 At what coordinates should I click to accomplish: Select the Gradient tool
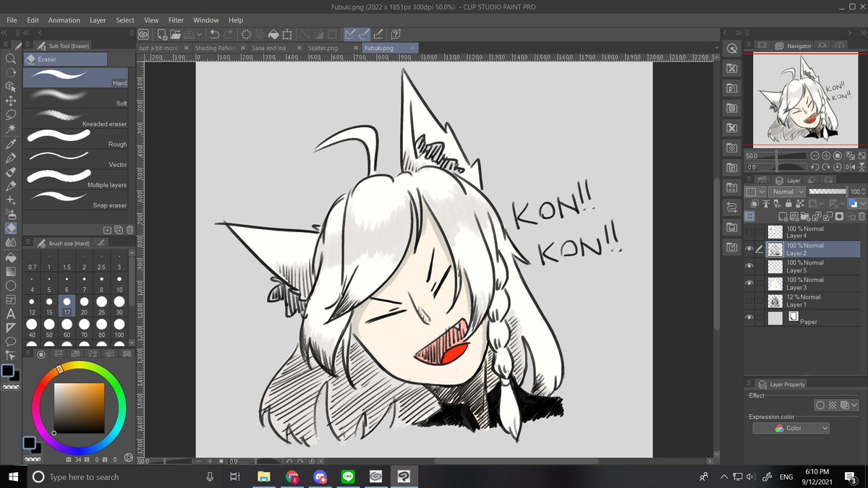(x=10, y=271)
